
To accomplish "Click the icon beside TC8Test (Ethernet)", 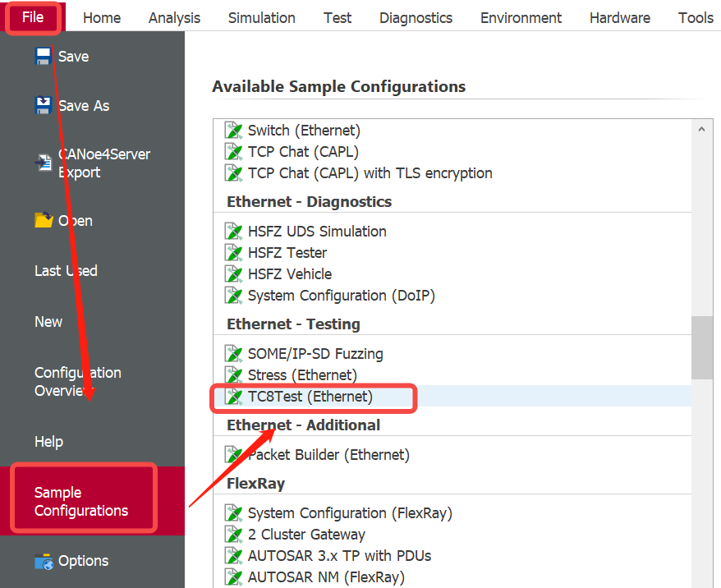I will click(233, 397).
